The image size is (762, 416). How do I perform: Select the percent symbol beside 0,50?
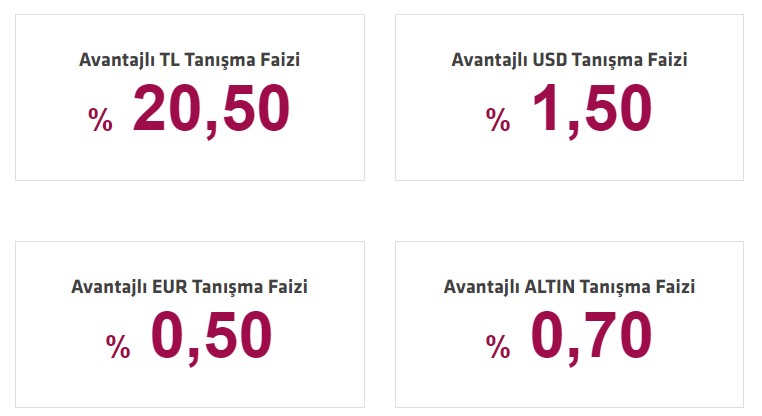click(x=118, y=346)
